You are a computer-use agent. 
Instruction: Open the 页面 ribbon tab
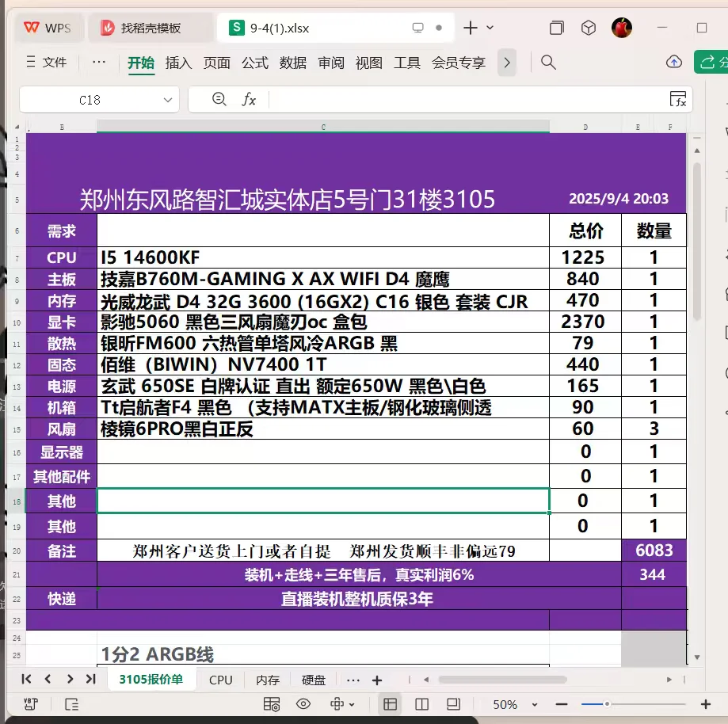click(x=217, y=63)
